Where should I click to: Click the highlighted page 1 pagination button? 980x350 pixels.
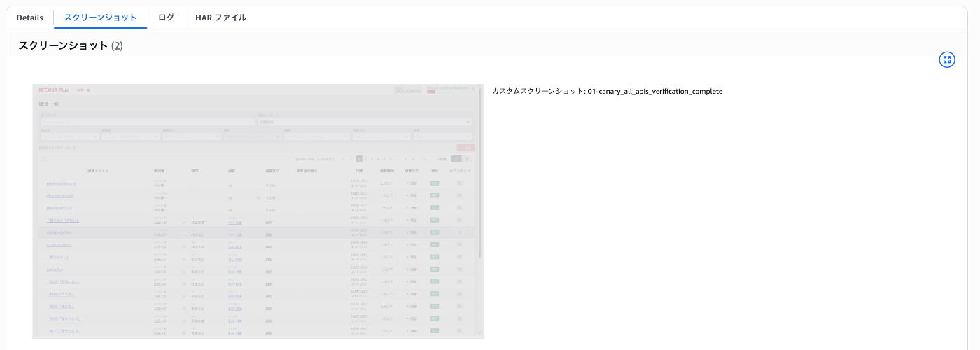[x=359, y=159]
